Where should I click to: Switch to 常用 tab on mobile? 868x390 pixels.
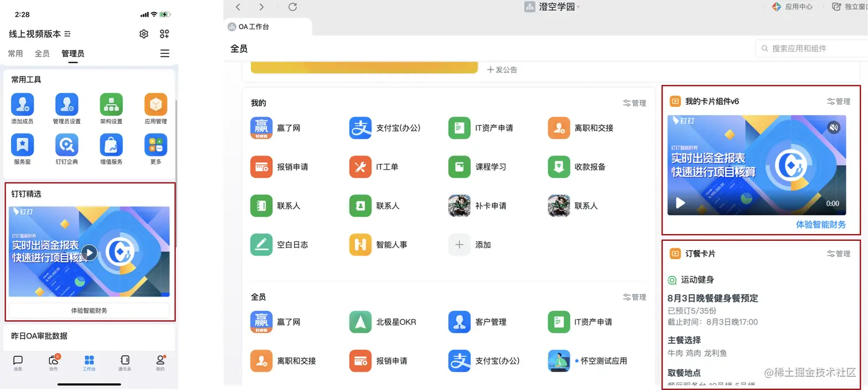pyautogui.click(x=15, y=53)
